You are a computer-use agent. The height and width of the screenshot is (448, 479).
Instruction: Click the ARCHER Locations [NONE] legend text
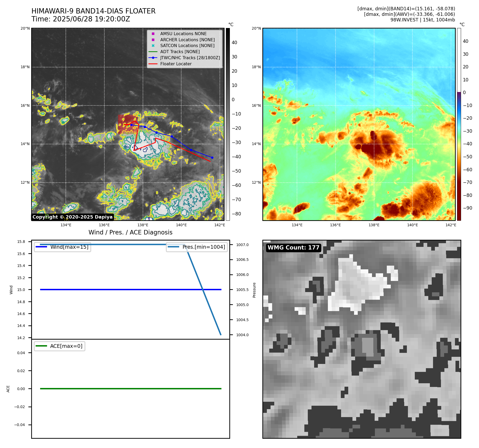187,40
